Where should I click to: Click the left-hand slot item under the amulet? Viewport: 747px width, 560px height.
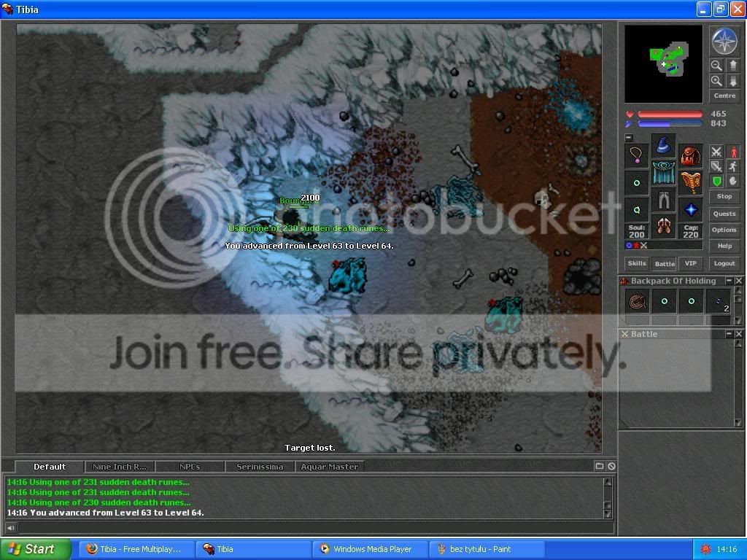click(x=636, y=183)
